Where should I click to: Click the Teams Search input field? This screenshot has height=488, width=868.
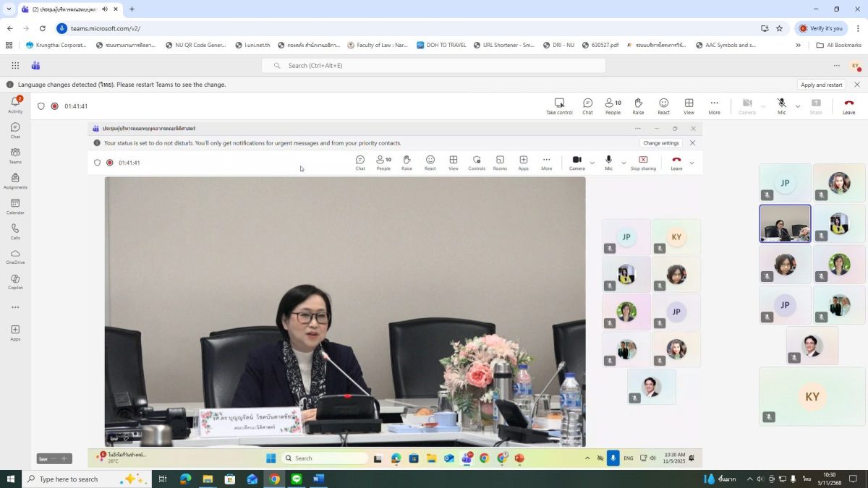[x=434, y=66]
